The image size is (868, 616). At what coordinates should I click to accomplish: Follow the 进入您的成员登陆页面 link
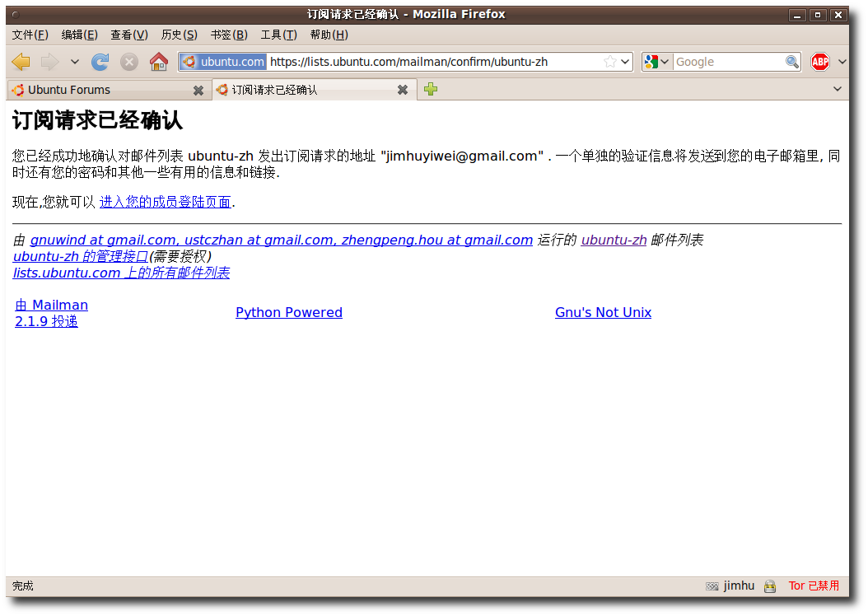click(165, 202)
